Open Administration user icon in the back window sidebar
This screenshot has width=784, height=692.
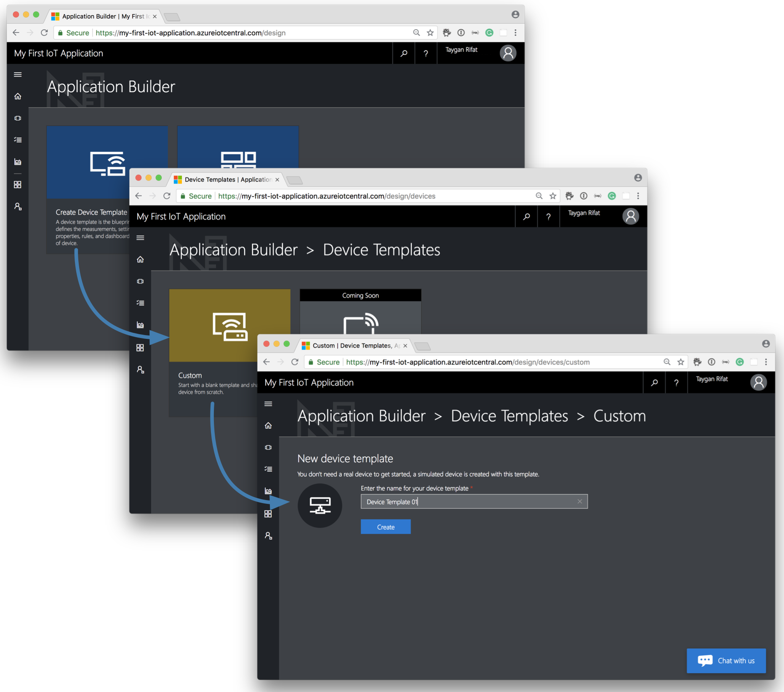pyautogui.click(x=18, y=206)
